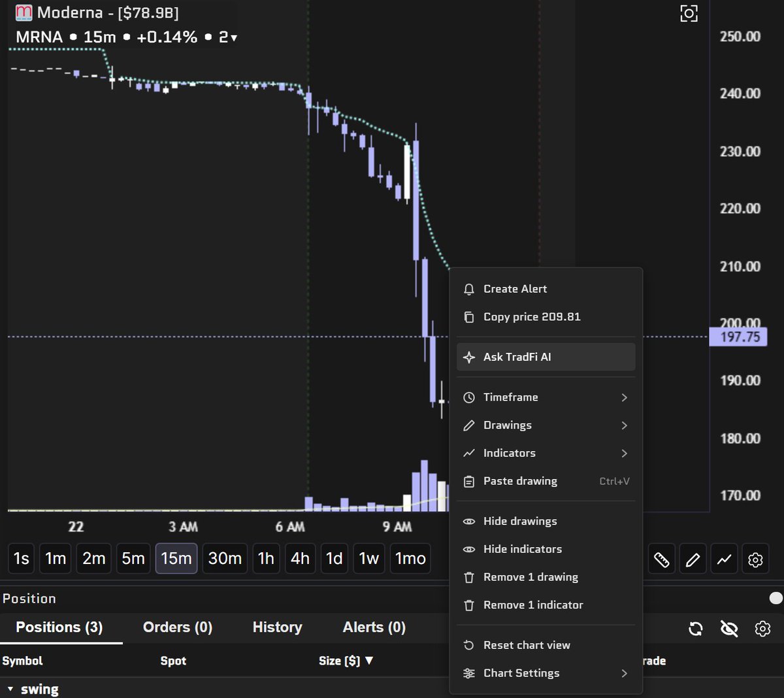Click the trash icon beside Remove 1 drawing
This screenshot has height=698, width=784.
pos(468,578)
